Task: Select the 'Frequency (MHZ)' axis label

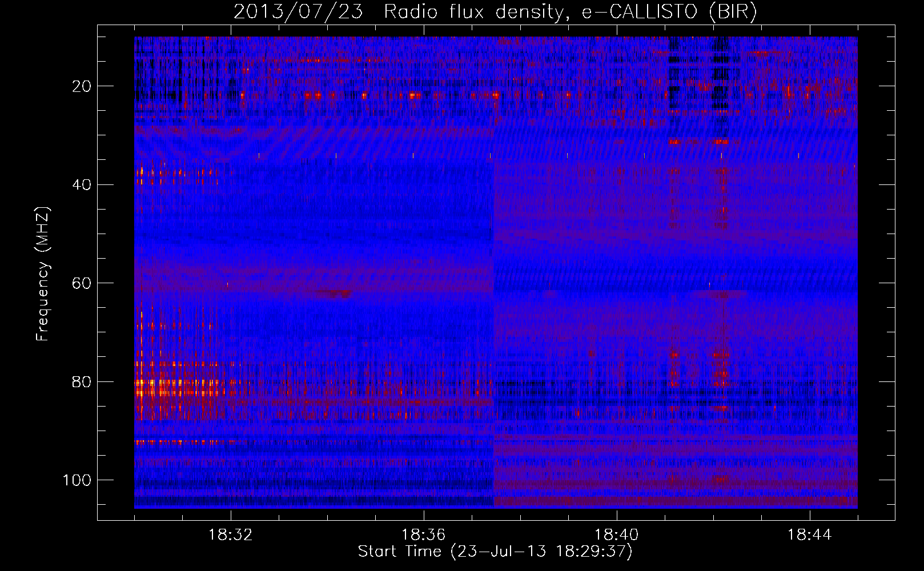Action: click(x=43, y=274)
